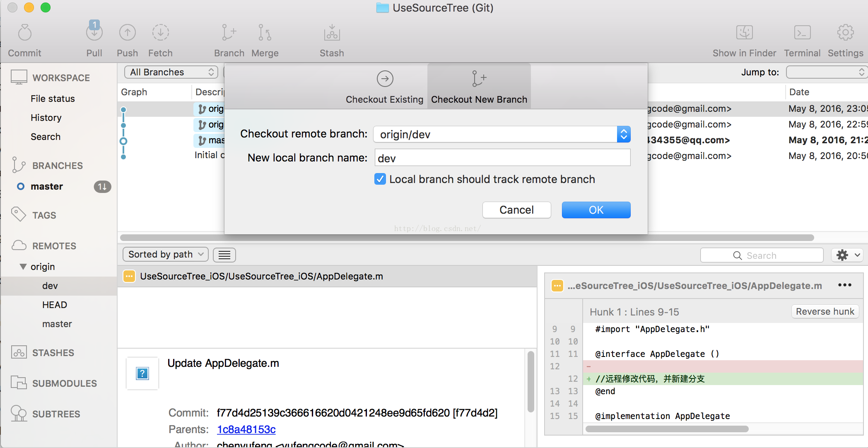Click the Fetch toolbar icon
The height and width of the screenshot is (448, 868).
[x=160, y=33]
